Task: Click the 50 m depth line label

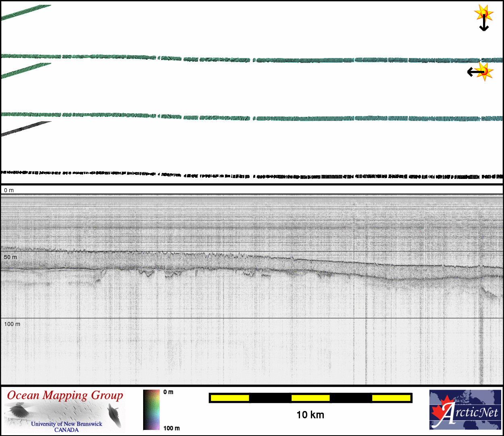Action: (x=10, y=257)
